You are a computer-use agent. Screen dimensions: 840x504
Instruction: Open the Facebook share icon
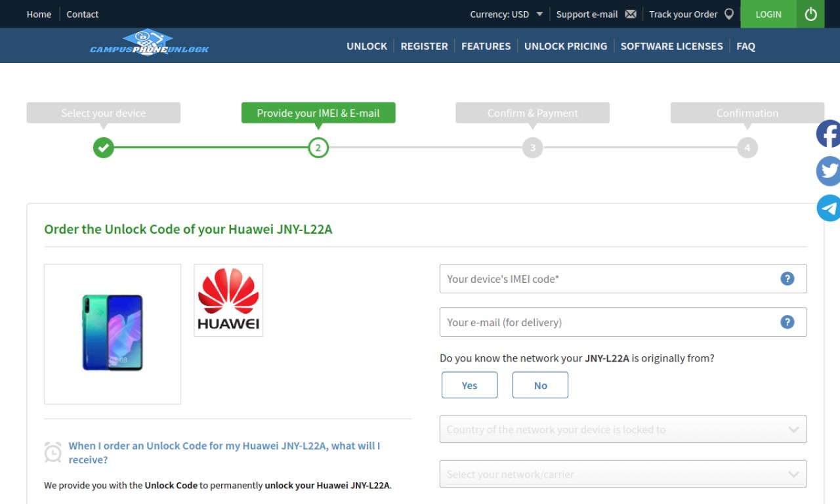tap(828, 134)
